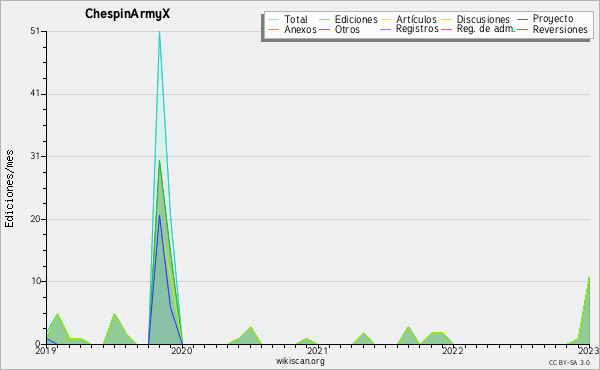Click the y-axis label 41
The width and height of the screenshot is (600, 370).
click(35, 94)
